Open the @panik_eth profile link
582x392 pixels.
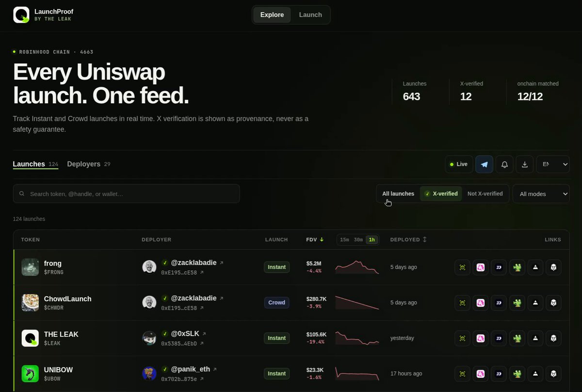[x=194, y=369]
